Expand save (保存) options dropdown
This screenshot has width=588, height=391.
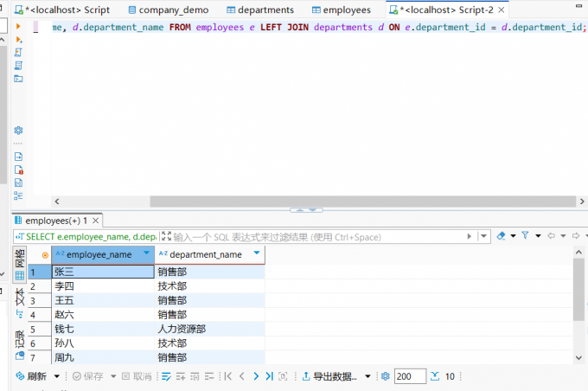pyautogui.click(x=113, y=376)
